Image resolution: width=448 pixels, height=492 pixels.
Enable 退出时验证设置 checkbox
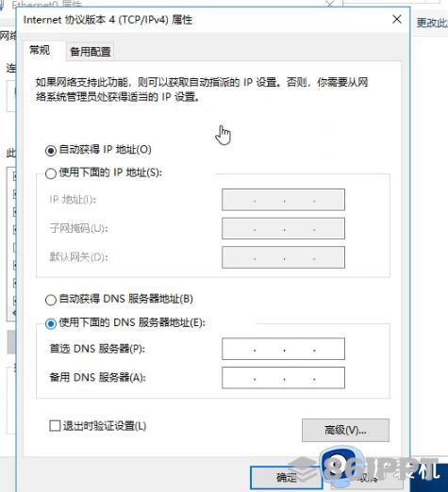coord(55,426)
